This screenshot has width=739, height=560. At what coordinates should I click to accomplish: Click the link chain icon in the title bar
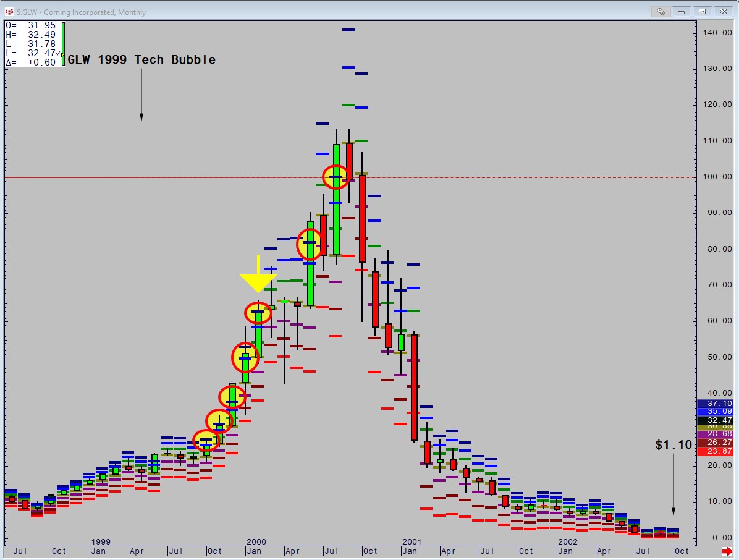tap(661, 12)
